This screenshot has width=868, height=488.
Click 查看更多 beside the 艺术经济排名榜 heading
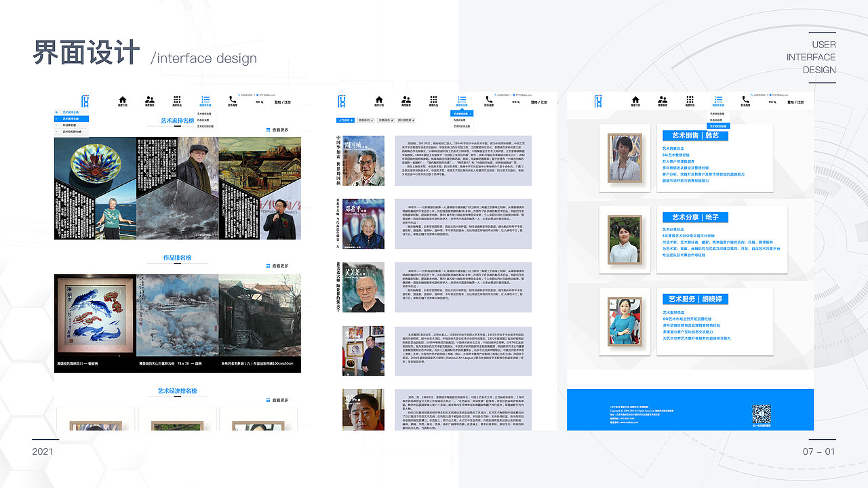tap(277, 400)
